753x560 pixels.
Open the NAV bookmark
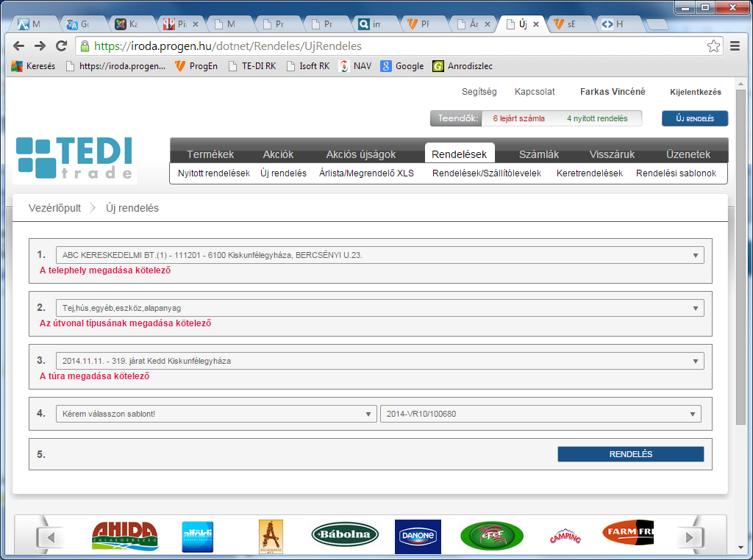(x=355, y=66)
